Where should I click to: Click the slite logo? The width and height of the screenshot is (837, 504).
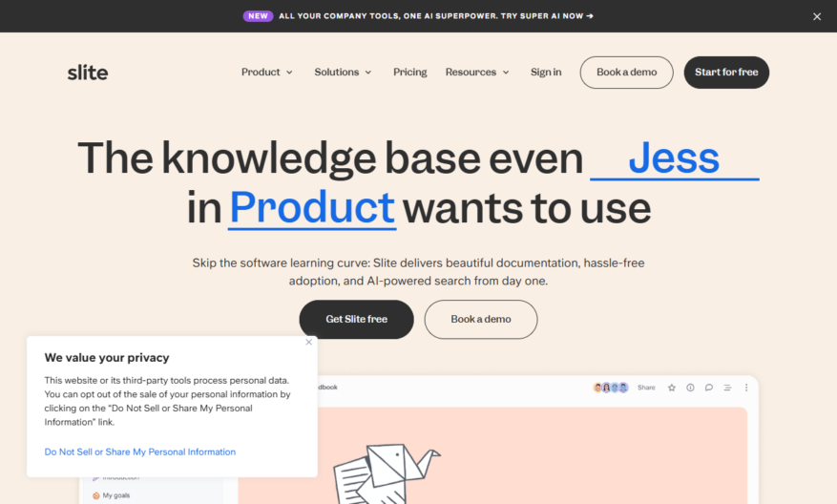pos(88,73)
